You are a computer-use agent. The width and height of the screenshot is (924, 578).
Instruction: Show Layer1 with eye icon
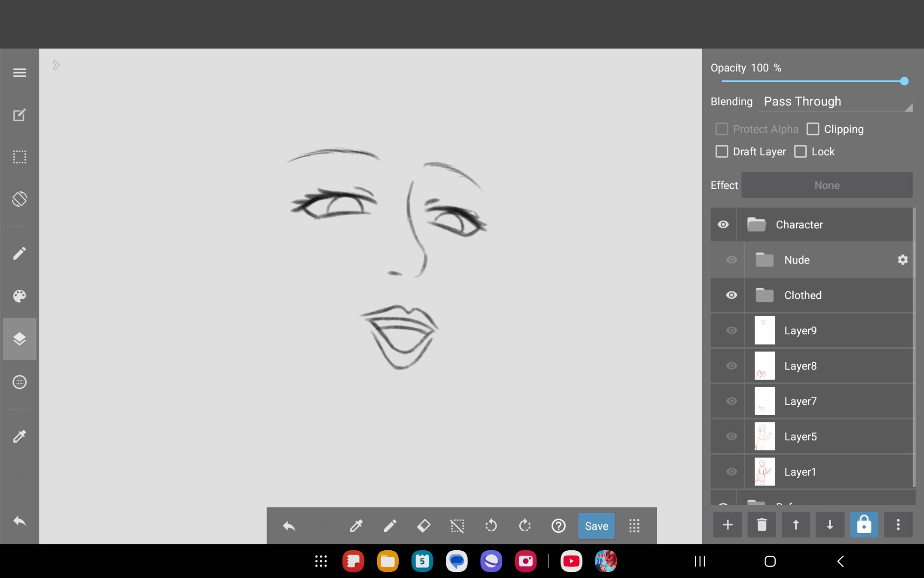[x=731, y=472]
